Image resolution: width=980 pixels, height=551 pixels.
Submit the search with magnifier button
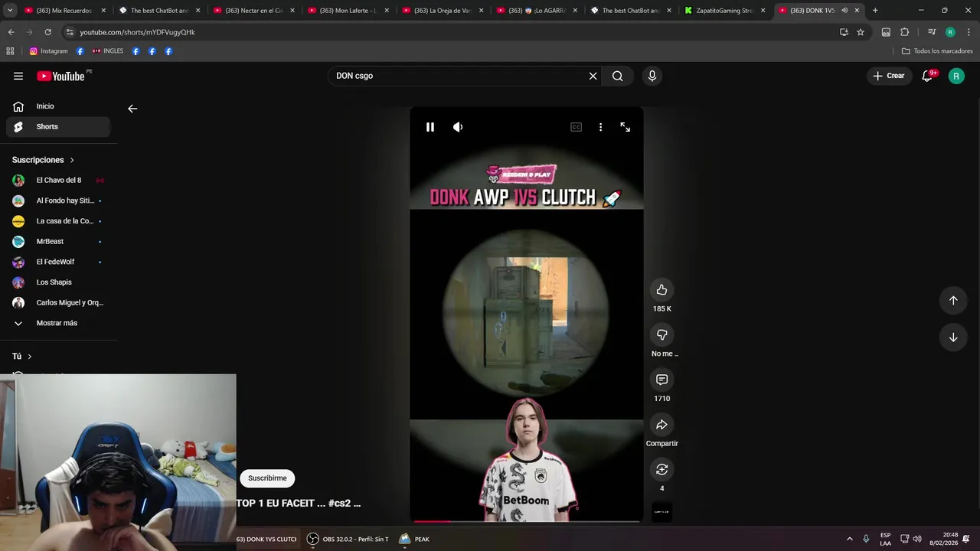617,76
